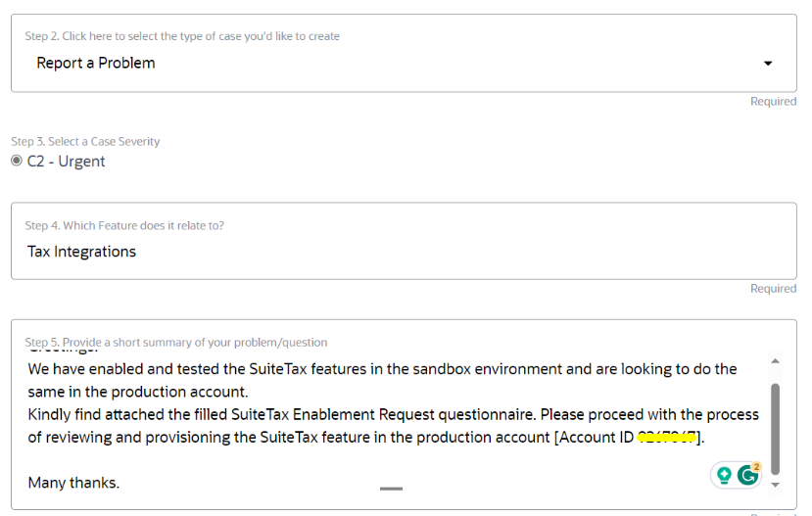812x516 pixels.
Task: Click the Grammarly G icon
Action: point(748,476)
